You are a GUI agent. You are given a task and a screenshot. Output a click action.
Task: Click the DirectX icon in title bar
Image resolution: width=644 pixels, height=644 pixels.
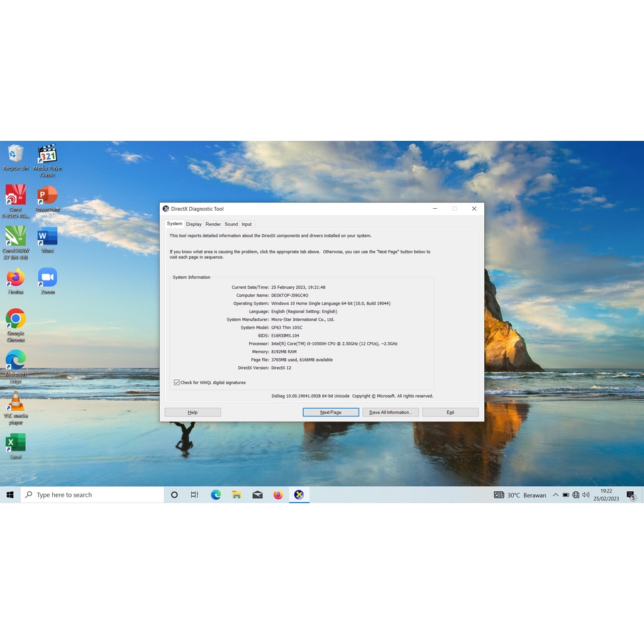tap(166, 209)
